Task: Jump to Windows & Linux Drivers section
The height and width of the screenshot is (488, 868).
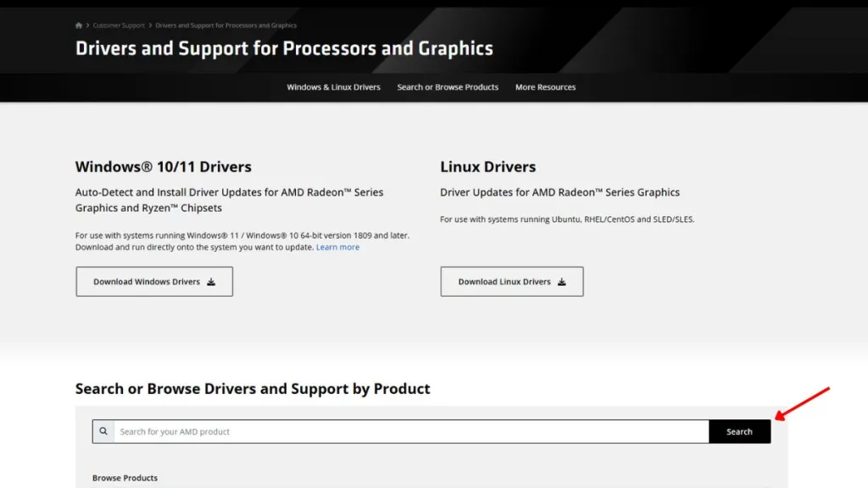Action: pos(333,87)
